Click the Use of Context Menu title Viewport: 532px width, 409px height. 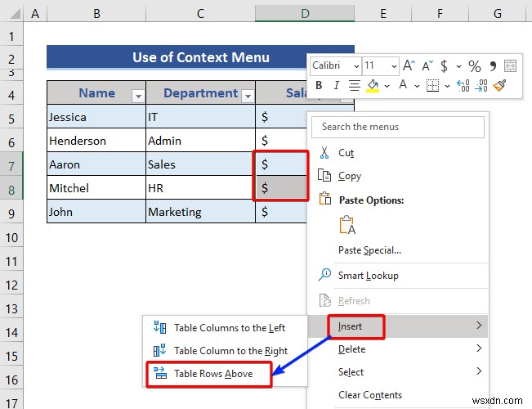(x=200, y=57)
